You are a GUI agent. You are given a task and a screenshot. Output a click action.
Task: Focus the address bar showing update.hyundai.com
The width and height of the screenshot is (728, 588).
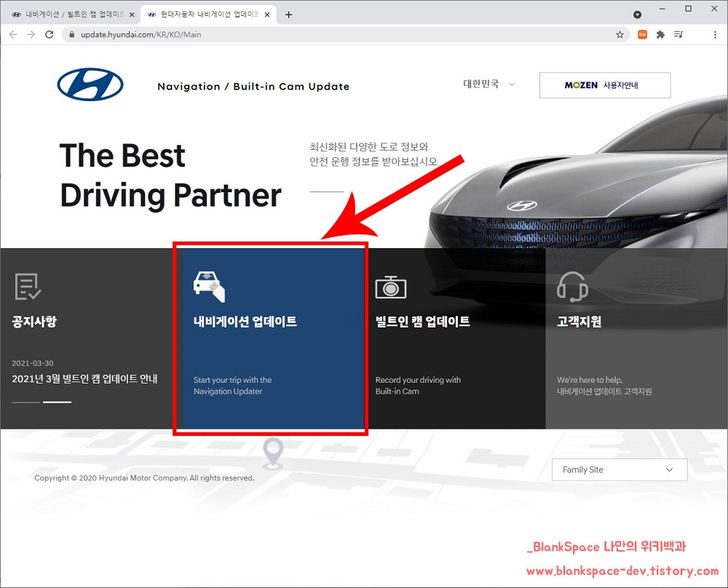(344, 34)
